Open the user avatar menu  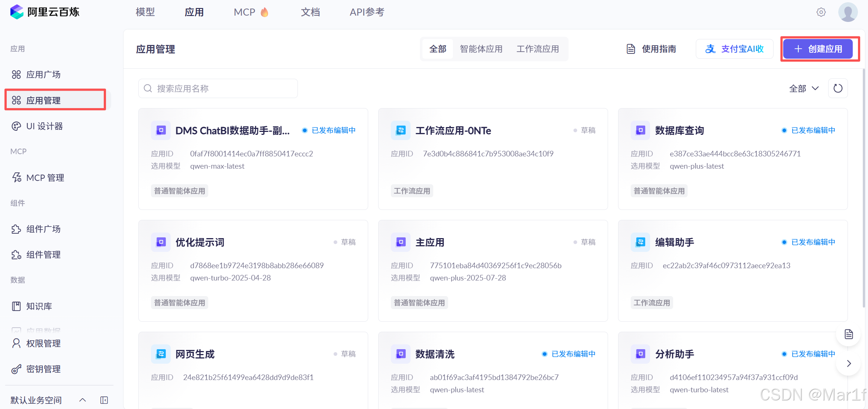point(848,12)
